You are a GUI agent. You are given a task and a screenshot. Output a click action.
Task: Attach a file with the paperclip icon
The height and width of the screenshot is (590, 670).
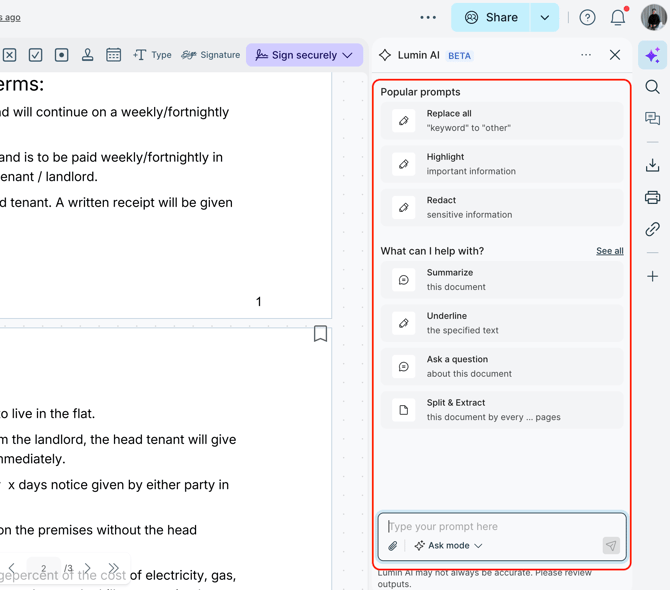(393, 546)
